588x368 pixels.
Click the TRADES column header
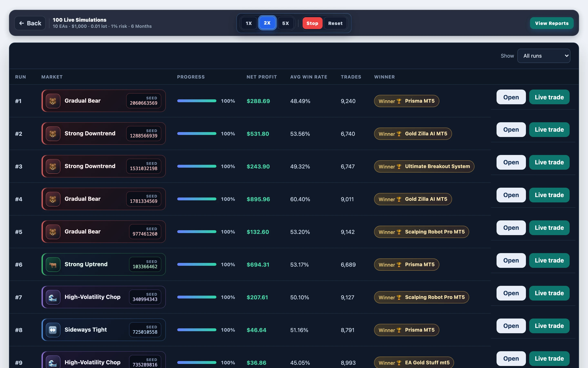(x=351, y=77)
